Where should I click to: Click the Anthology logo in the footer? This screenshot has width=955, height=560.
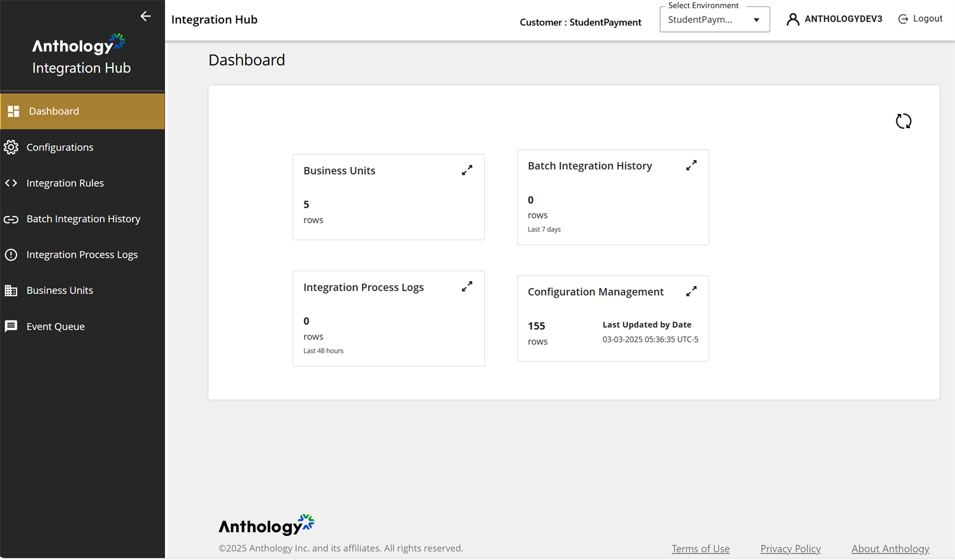pos(266,525)
